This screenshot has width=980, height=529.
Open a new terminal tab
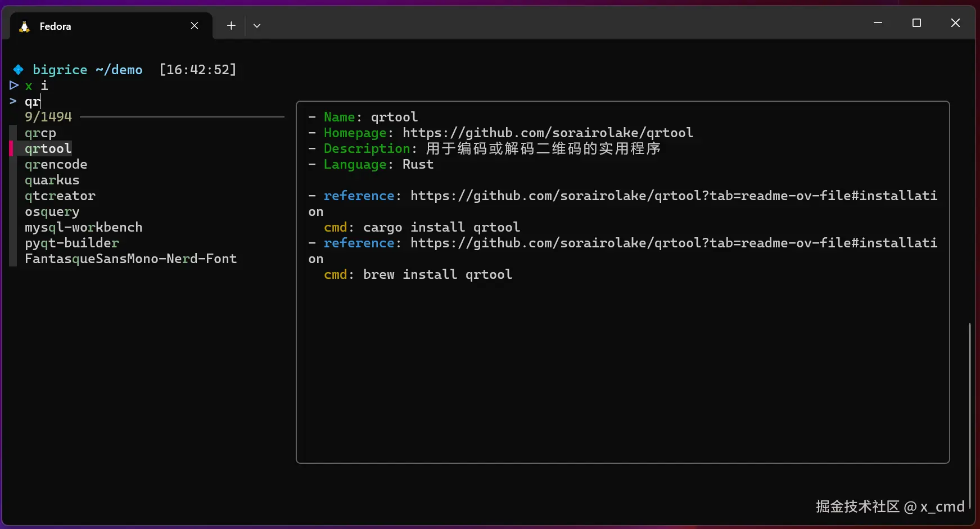click(x=231, y=26)
